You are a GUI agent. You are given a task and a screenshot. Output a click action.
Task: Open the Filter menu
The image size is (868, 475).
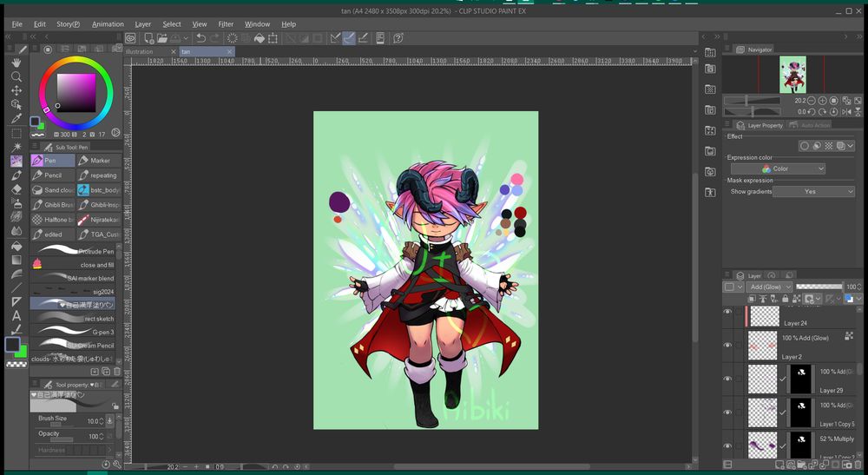click(226, 24)
